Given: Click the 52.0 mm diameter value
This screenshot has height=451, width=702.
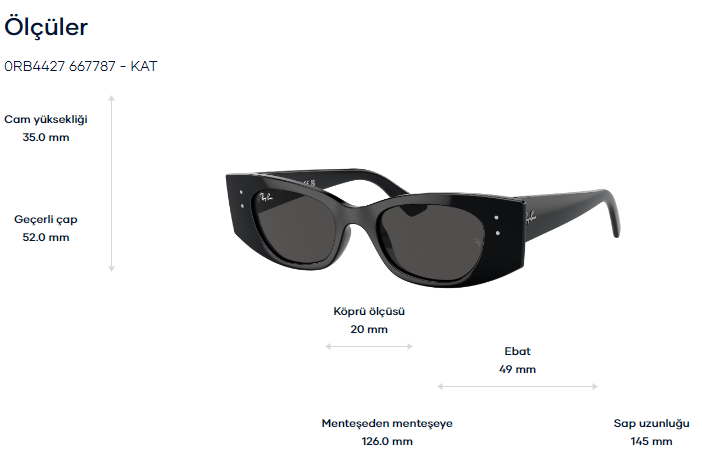Looking at the screenshot, I should click(46, 237).
